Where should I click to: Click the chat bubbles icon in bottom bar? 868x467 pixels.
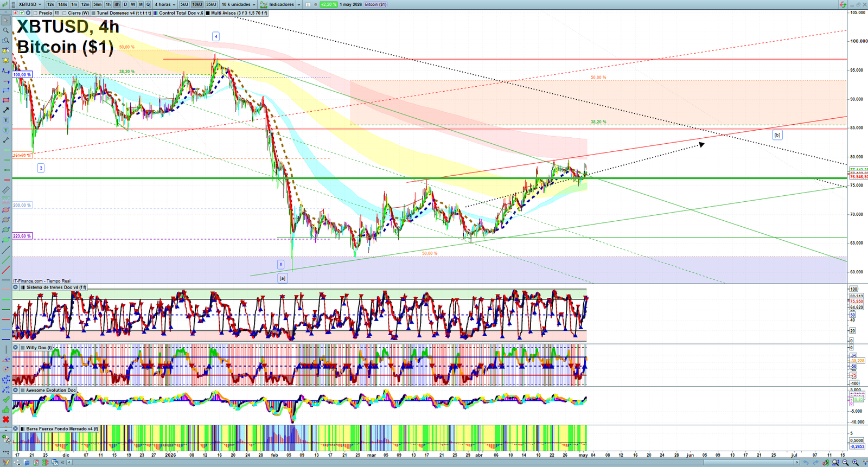click(27, 463)
